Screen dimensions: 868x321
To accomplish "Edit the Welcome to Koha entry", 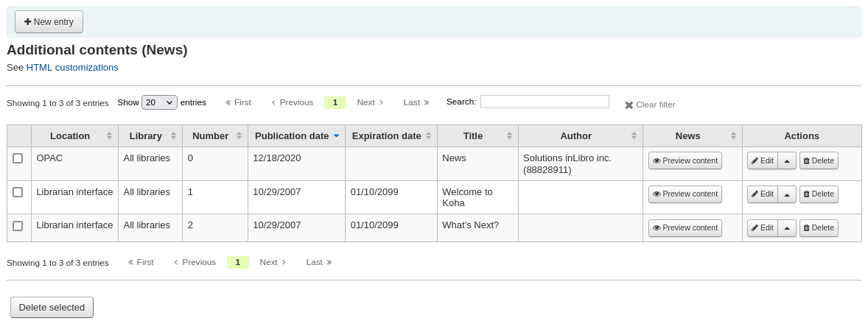I will click(x=763, y=194).
